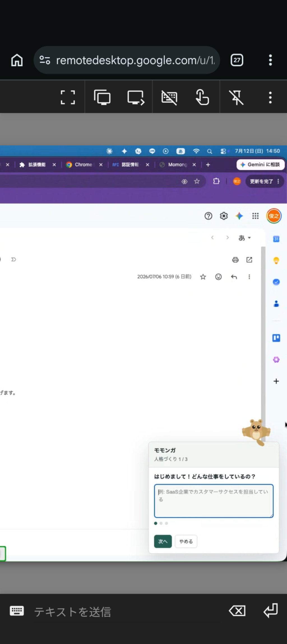Expand the あ input tools dropdown
The image size is (287, 644).
pos(244,238)
